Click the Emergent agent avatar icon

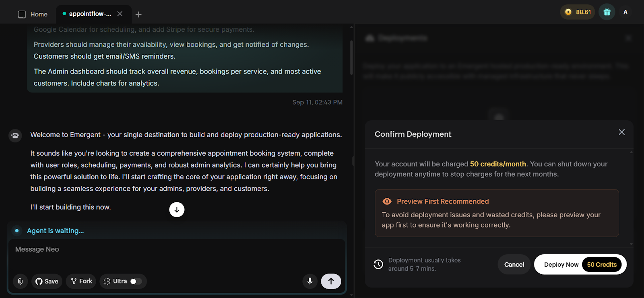(x=15, y=136)
